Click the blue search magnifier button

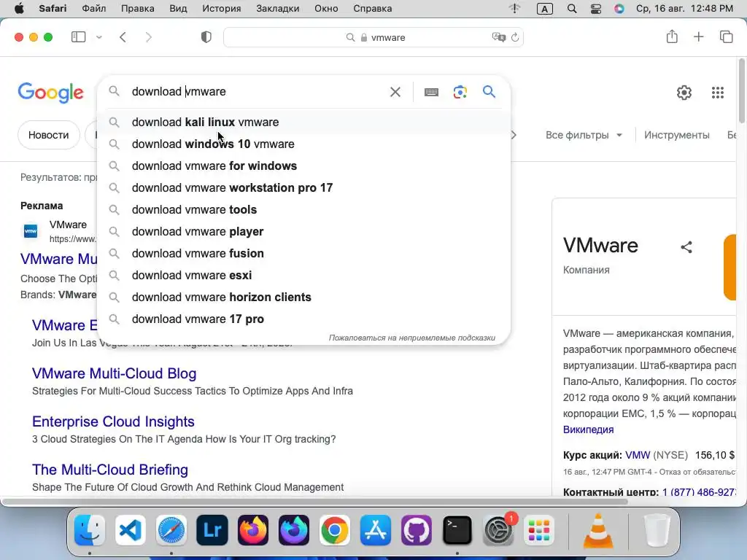pyautogui.click(x=489, y=91)
